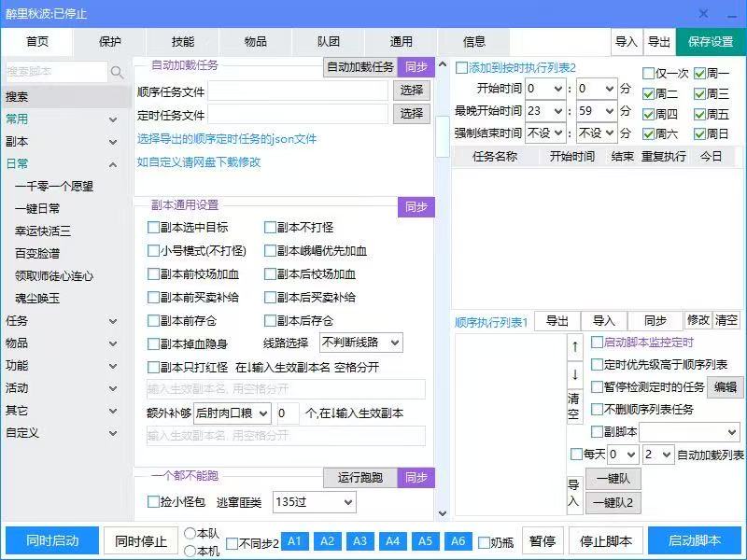This screenshot has height=560, width=747.
Task: Click the 停止脚本 button
Action: tap(605, 541)
